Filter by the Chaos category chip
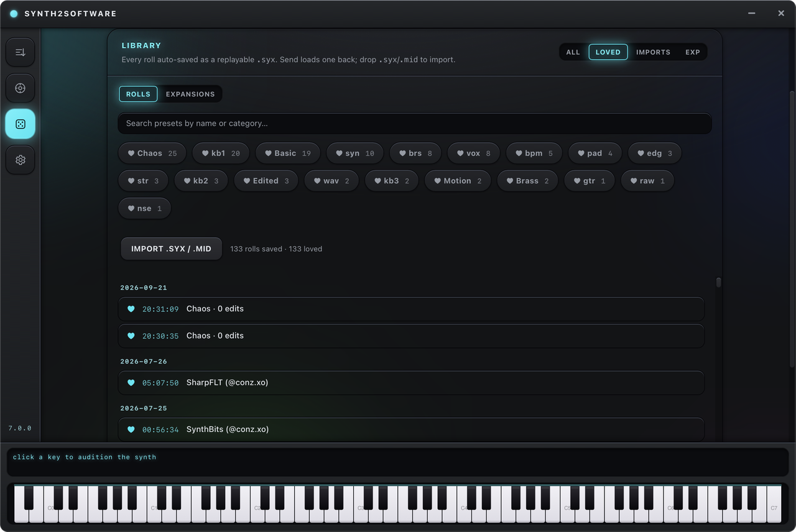 (x=152, y=153)
